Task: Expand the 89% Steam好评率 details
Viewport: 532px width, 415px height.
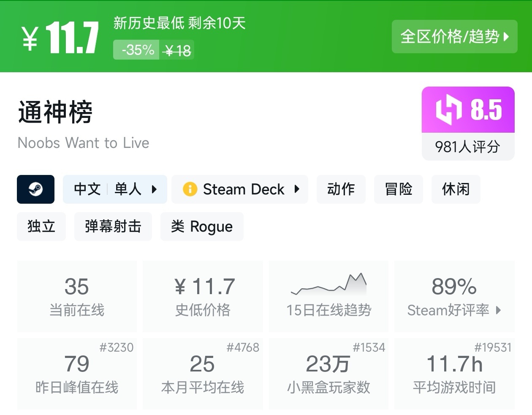Action: 454,296
